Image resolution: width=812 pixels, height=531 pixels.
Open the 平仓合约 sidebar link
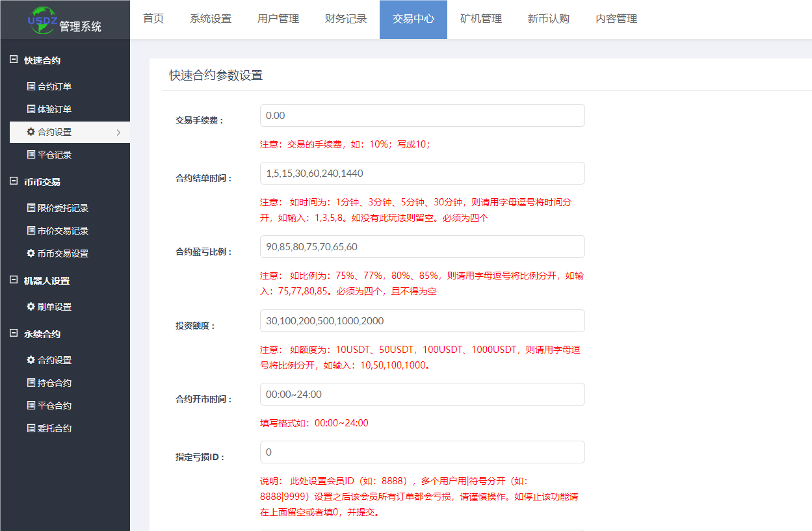click(52, 405)
